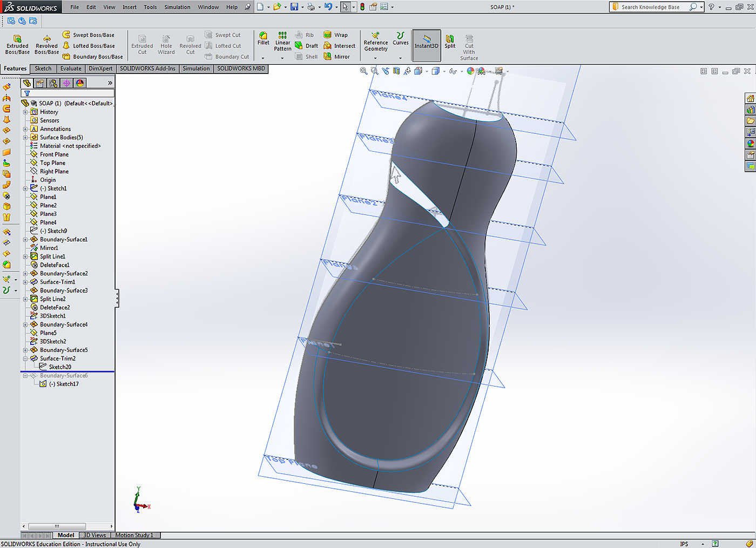Expand the Surface Bodies(5) folder
This screenshot has height=548, width=756.
25,138
